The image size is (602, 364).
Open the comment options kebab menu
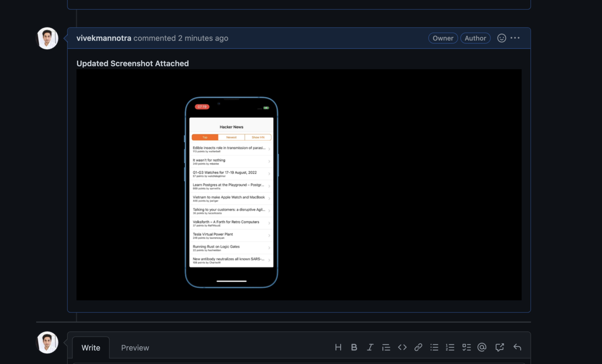515,38
